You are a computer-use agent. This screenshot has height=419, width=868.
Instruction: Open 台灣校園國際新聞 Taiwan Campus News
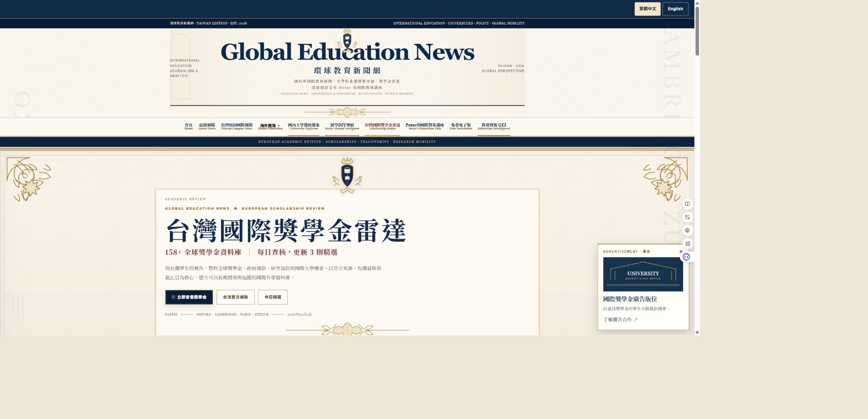tap(236, 127)
